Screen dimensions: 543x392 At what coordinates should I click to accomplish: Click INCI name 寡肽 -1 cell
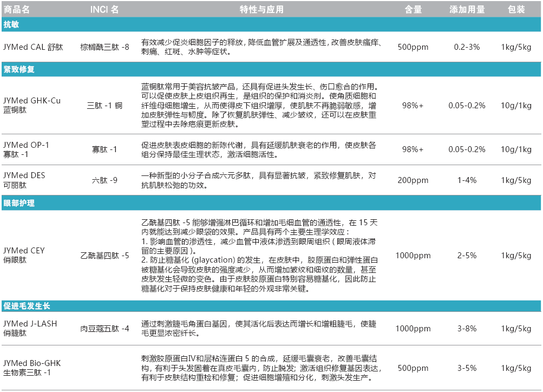tap(104, 149)
